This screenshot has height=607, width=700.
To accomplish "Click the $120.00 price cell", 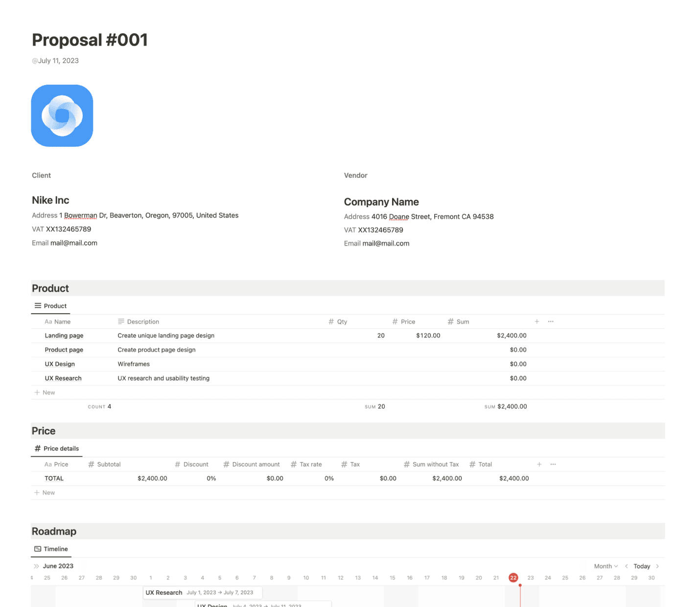I will pos(428,336).
